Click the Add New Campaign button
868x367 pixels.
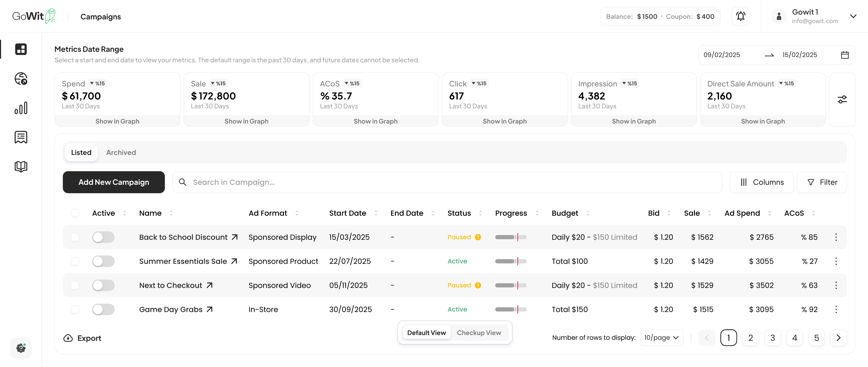(x=114, y=182)
